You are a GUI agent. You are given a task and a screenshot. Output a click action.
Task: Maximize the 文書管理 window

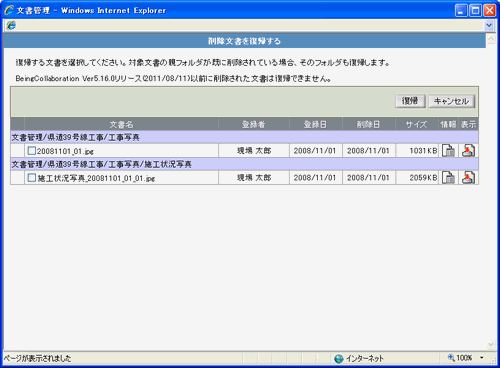pyautogui.click(x=475, y=11)
